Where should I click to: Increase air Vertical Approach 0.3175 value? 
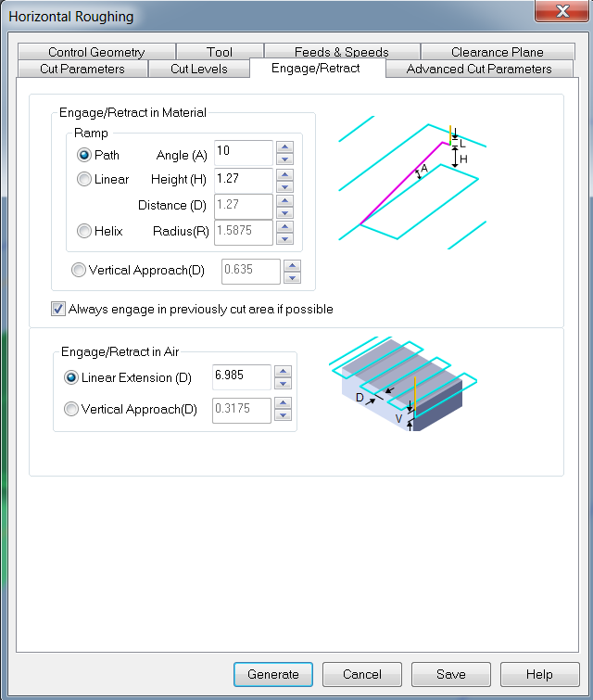point(283,403)
